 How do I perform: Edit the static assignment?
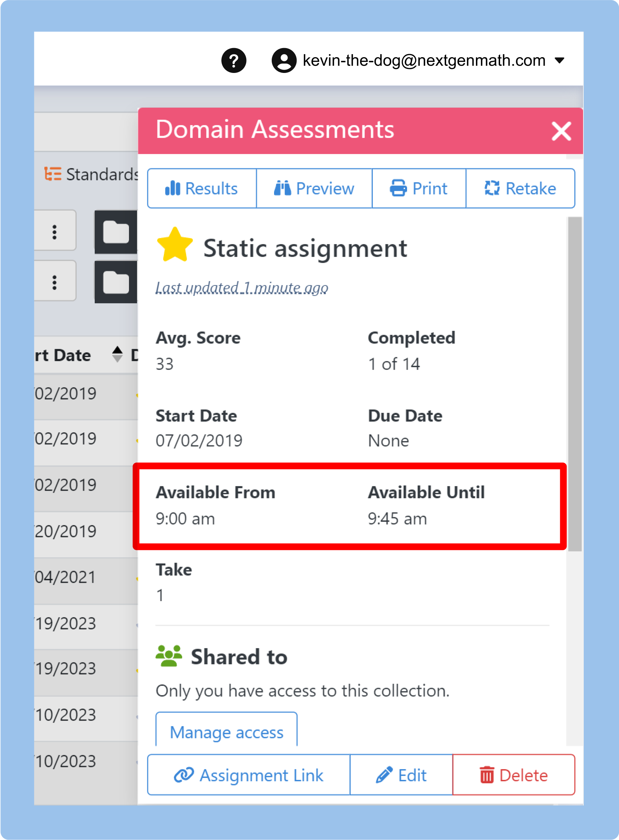click(x=401, y=775)
